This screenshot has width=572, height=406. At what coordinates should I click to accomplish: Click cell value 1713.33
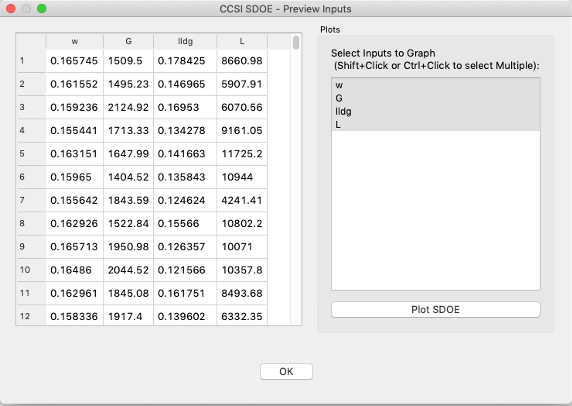tap(128, 130)
